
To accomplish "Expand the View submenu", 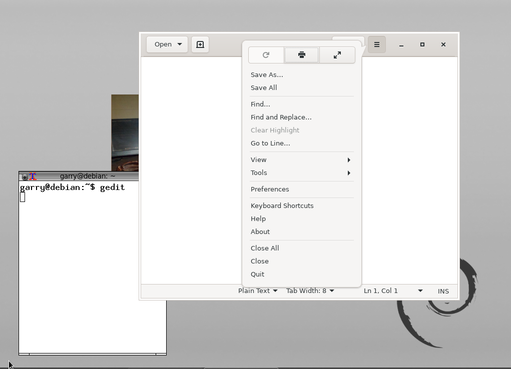I will pyautogui.click(x=301, y=160).
